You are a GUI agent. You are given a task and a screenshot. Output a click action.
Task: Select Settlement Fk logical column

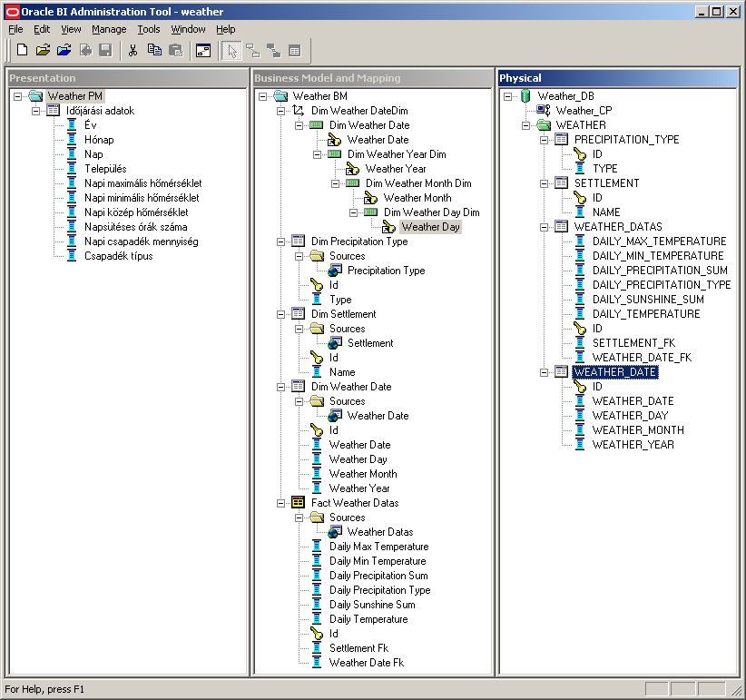click(x=358, y=648)
